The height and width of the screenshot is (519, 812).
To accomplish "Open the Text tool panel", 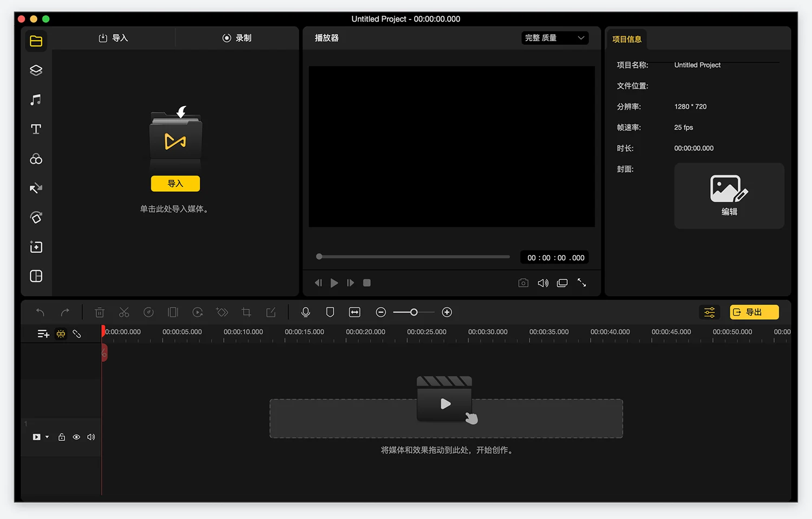I will point(36,129).
